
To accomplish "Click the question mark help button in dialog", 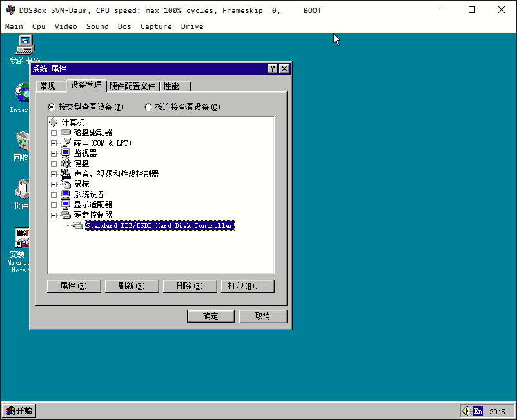I will pos(272,68).
